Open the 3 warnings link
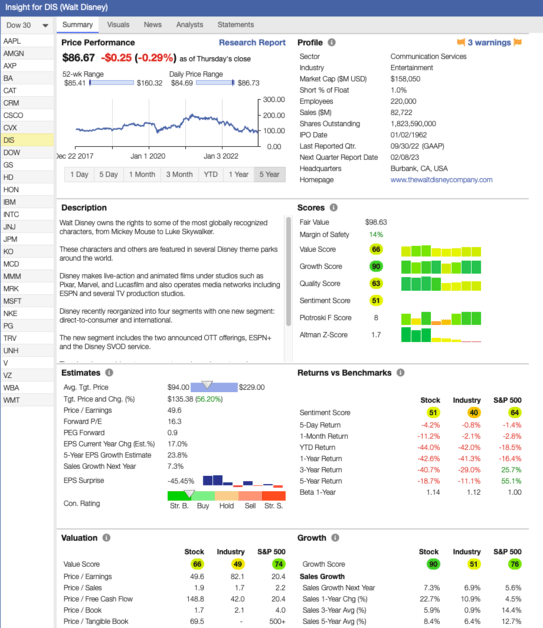 click(489, 42)
